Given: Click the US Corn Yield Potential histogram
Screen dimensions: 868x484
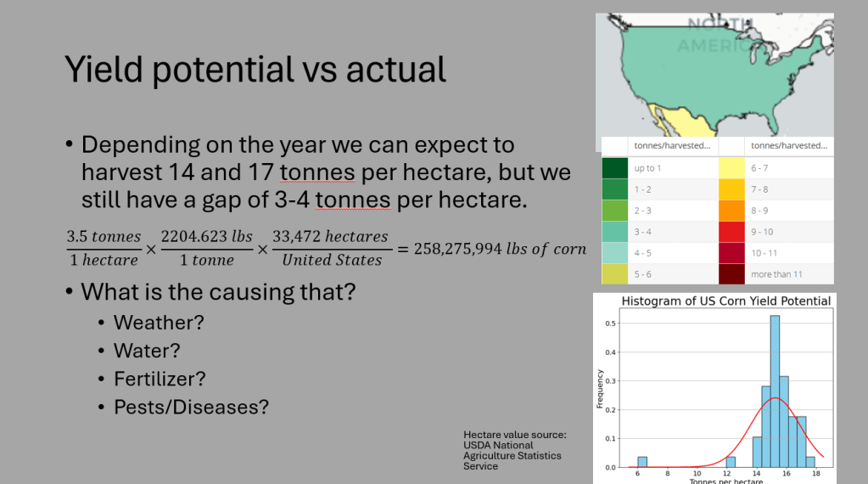Looking at the screenshot, I should [714, 388].
